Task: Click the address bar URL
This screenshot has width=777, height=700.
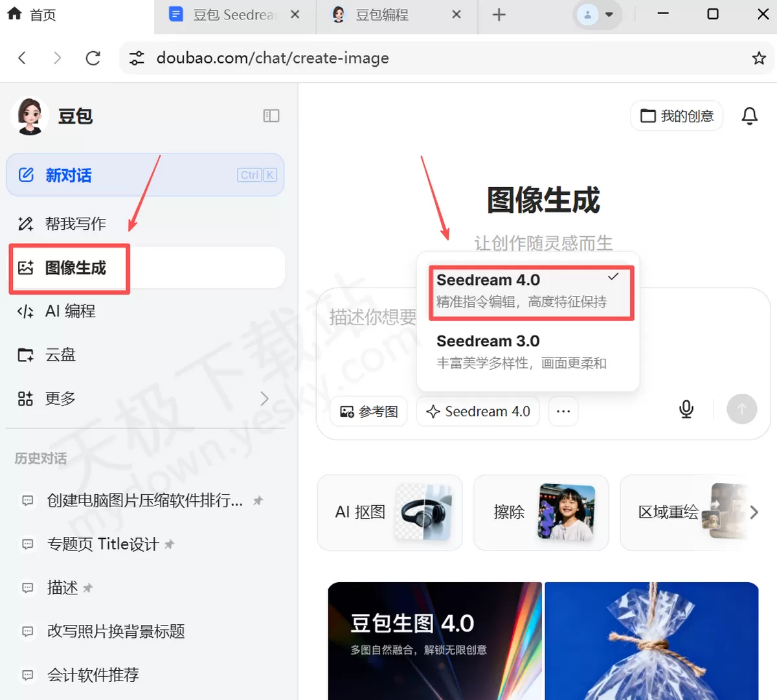Action: point(273,58)
